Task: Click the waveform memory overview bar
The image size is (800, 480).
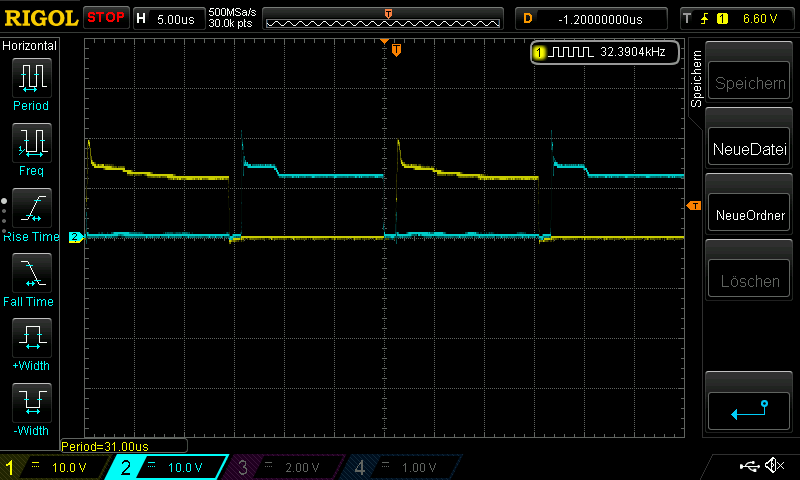Action: 383,19
